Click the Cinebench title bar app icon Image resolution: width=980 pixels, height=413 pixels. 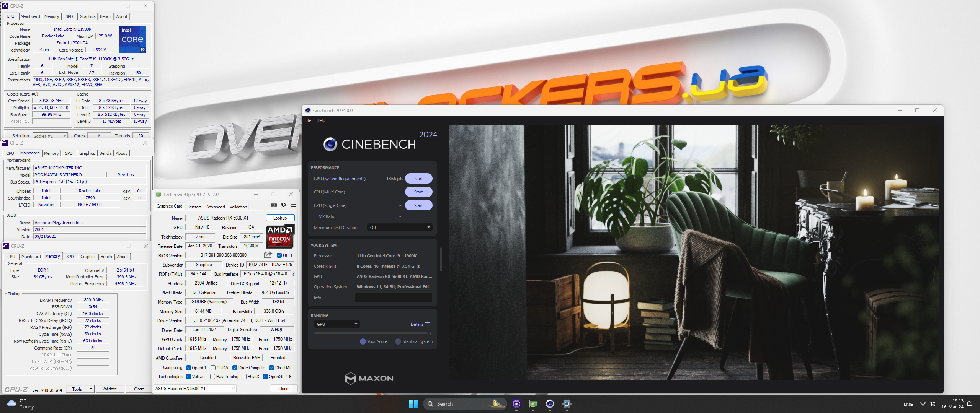[x=308, y=111]
